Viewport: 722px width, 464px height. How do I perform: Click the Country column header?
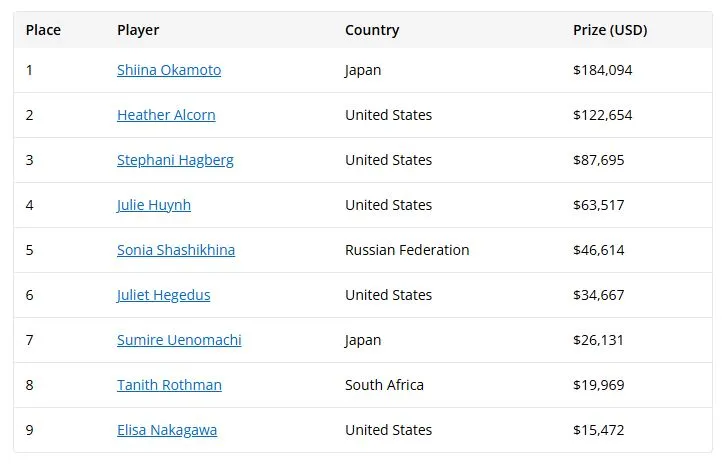click(x=372, y=30)
